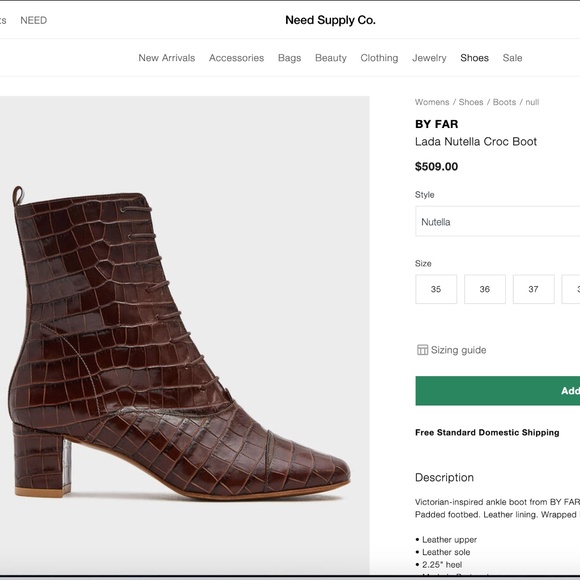Click the 2.25" heel bullet
This screenshot has height=580, width=580.
(442, 564)
